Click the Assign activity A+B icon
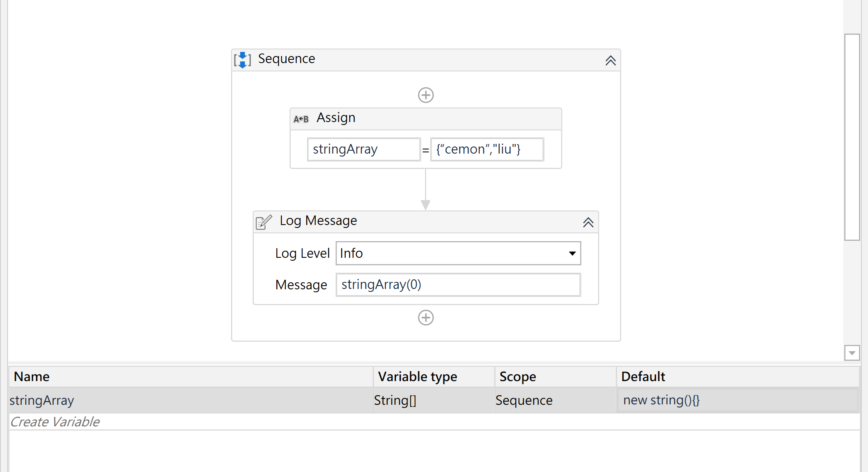Screen dimensions: 868x472 tap(301, 119)
